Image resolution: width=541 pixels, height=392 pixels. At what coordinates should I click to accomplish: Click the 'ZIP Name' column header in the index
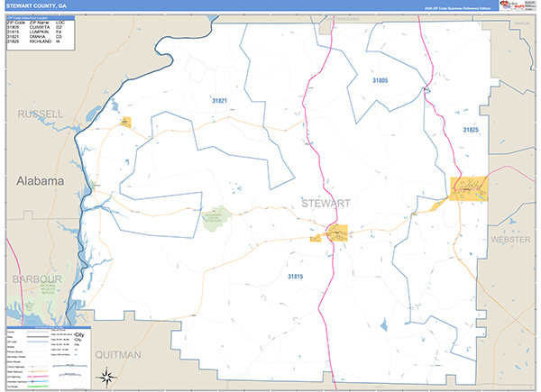click(39, 23)
